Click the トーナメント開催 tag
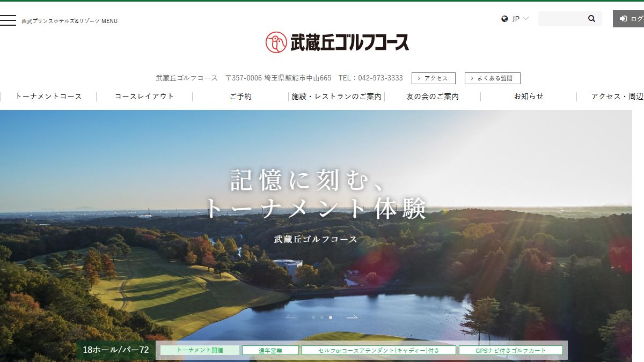Viewport: 644px width, 362px height. point(200,350)
